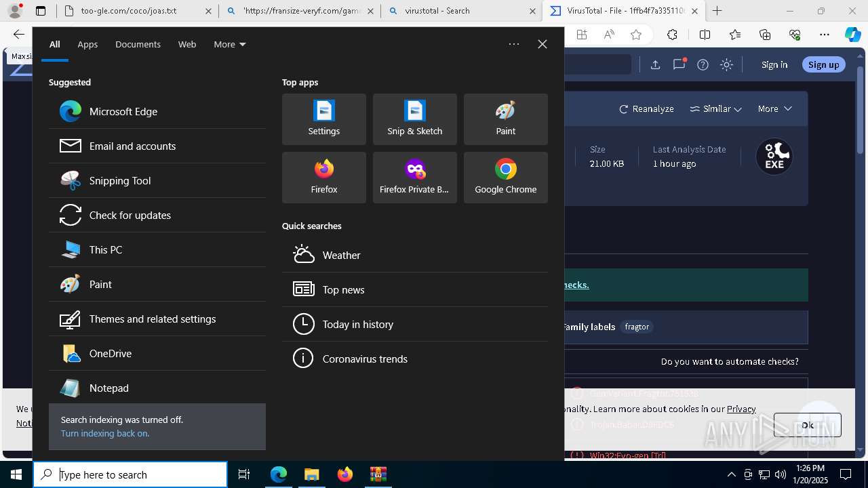The image size is (868, 488).
Task: Toggle Edge split screen icon
Action: [705, 35]
